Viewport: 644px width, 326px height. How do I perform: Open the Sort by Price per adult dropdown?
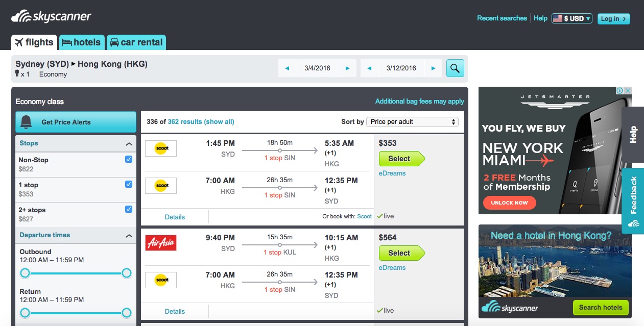[413, 122]
